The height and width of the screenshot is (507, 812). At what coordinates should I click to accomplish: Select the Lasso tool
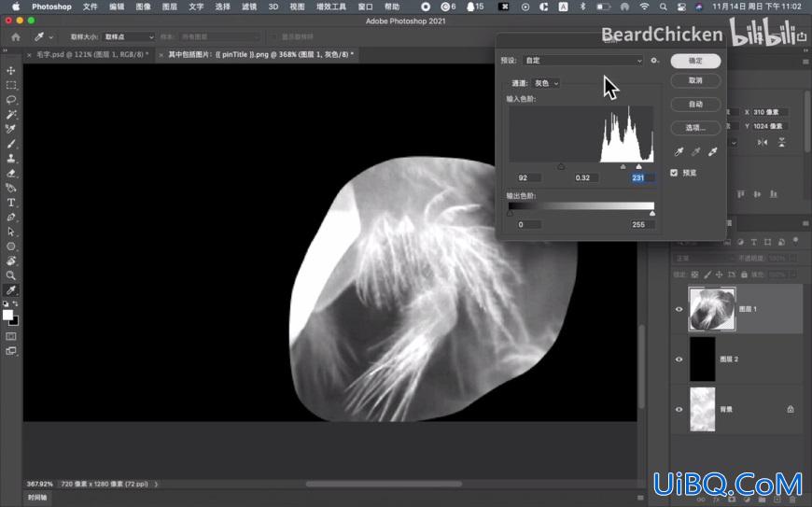11,99
